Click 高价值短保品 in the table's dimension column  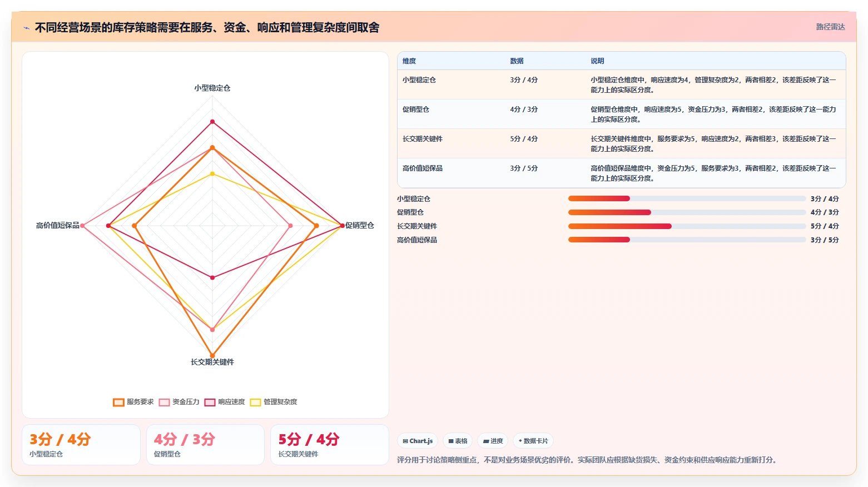click(x=423, y=168)
